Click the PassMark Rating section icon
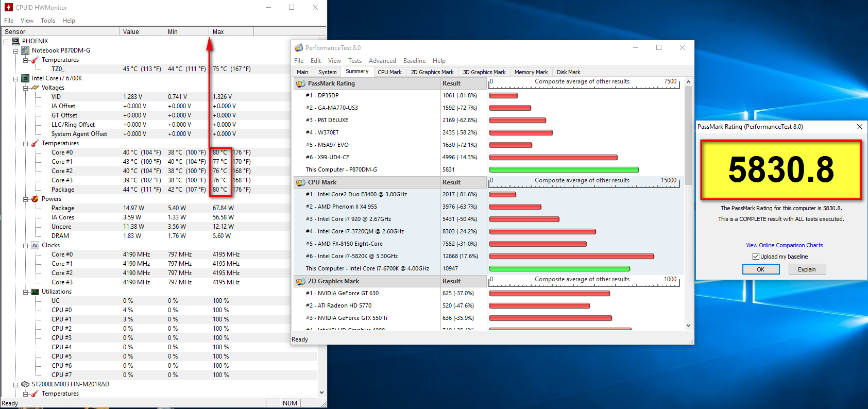Image resolution: width=868 pixels, height=409 pixels. (300, 83)
